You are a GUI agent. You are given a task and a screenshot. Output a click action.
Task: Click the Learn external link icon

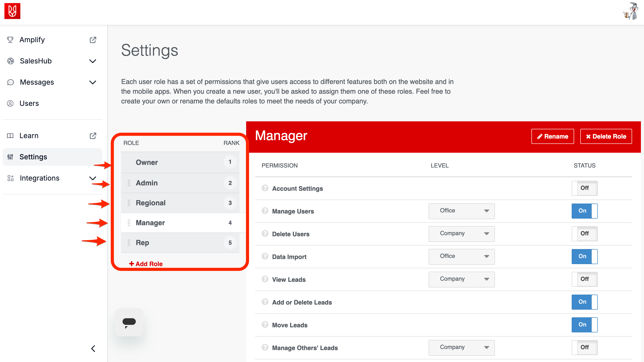[x=93, y=136]
